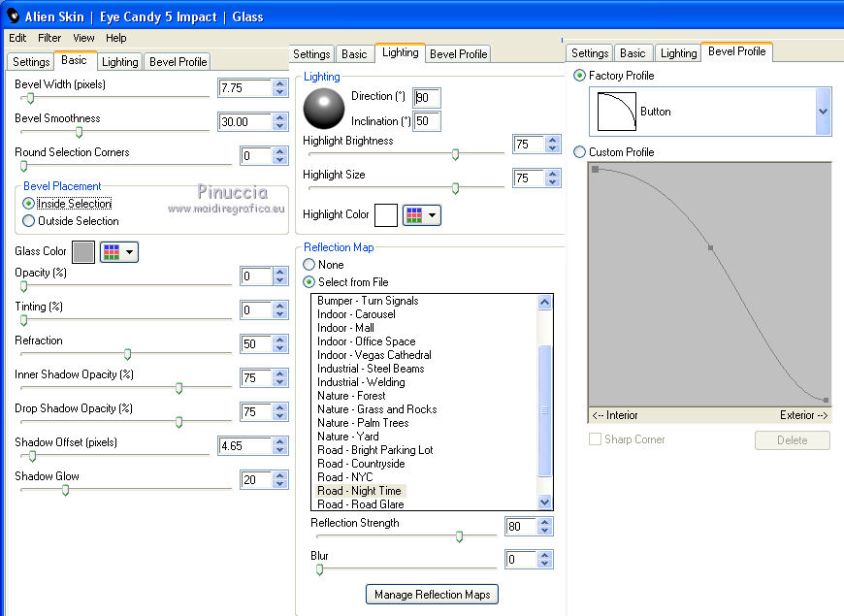The width and height of the screenshot is (844, 616).
Task: Choose Nature - Palm Trees reflection map
Action: [x=363, y=423]
